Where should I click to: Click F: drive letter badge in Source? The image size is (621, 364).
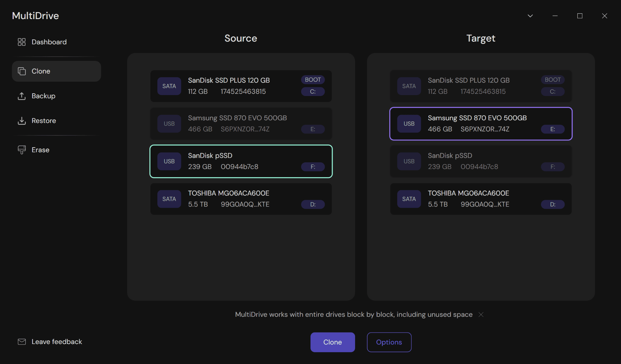coord(313,167)
